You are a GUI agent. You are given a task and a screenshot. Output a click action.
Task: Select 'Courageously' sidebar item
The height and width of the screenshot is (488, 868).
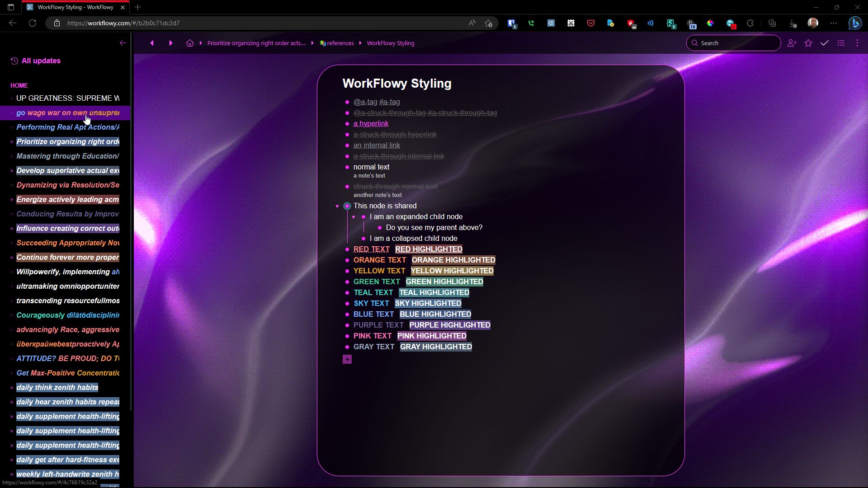68,315
